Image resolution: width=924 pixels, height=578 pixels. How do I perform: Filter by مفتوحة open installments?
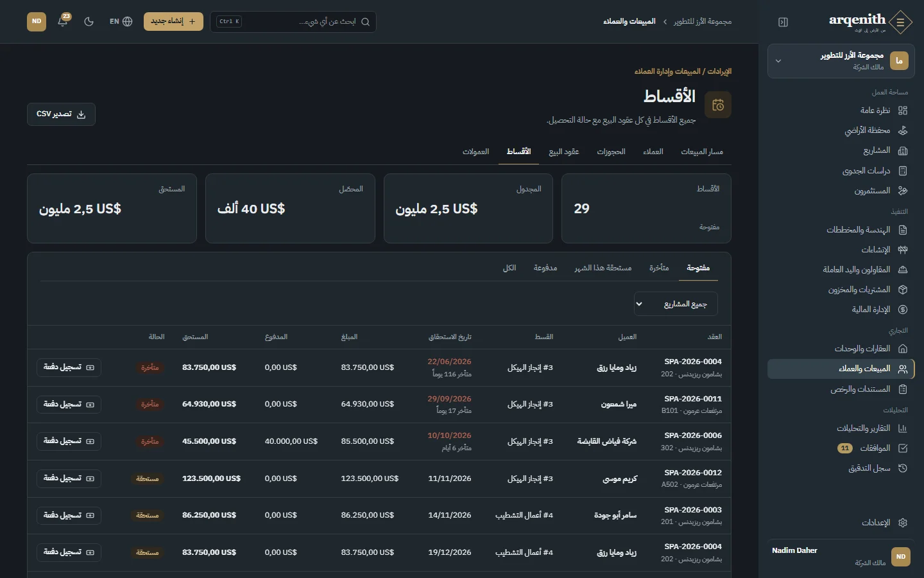click(x=698, y=268)
